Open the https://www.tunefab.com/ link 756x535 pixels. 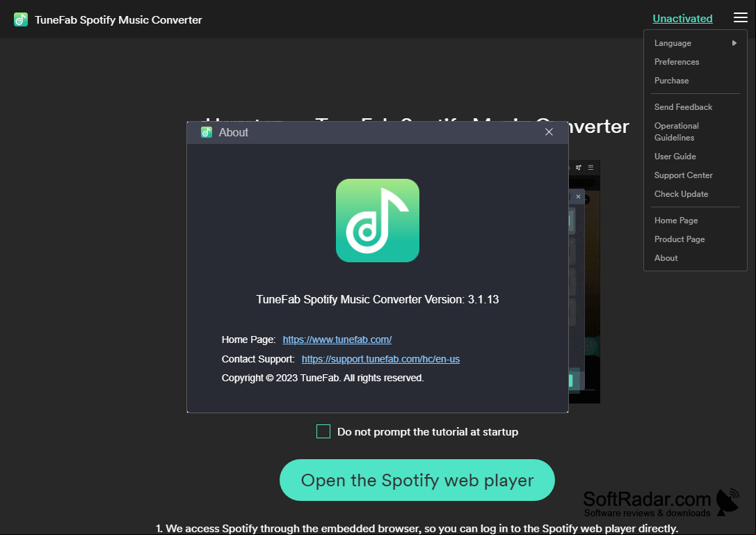[x=337, y=340]
